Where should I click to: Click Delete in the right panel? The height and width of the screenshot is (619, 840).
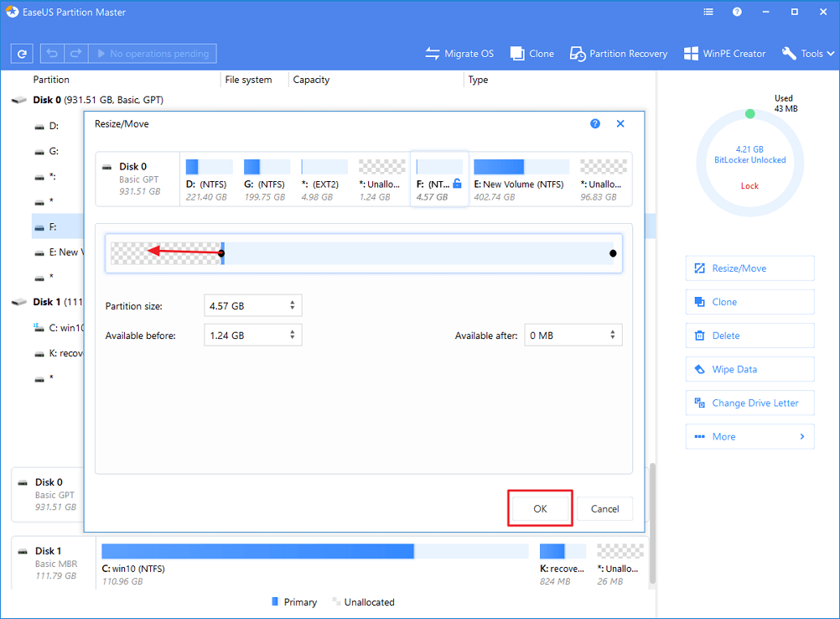[x=750, y=336]
